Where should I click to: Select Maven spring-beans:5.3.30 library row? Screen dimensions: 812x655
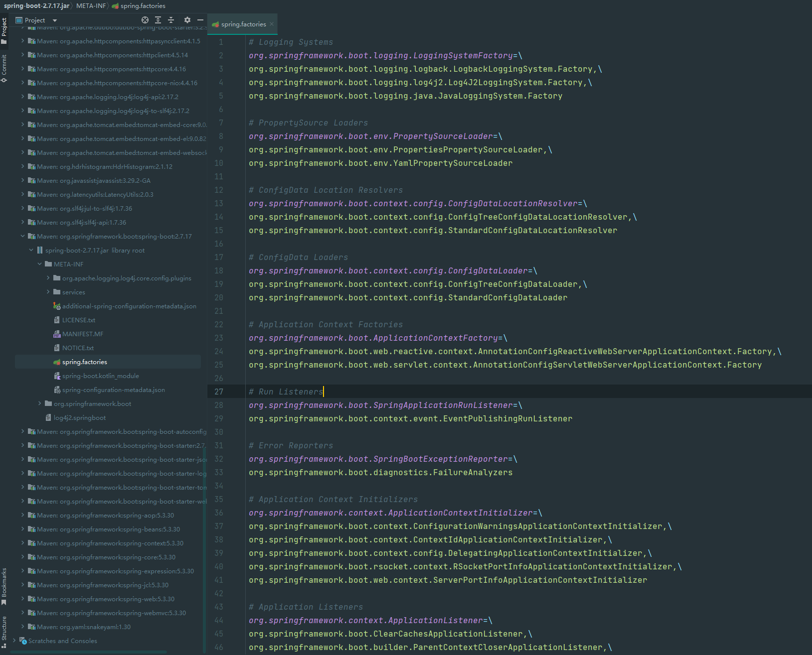108,529
